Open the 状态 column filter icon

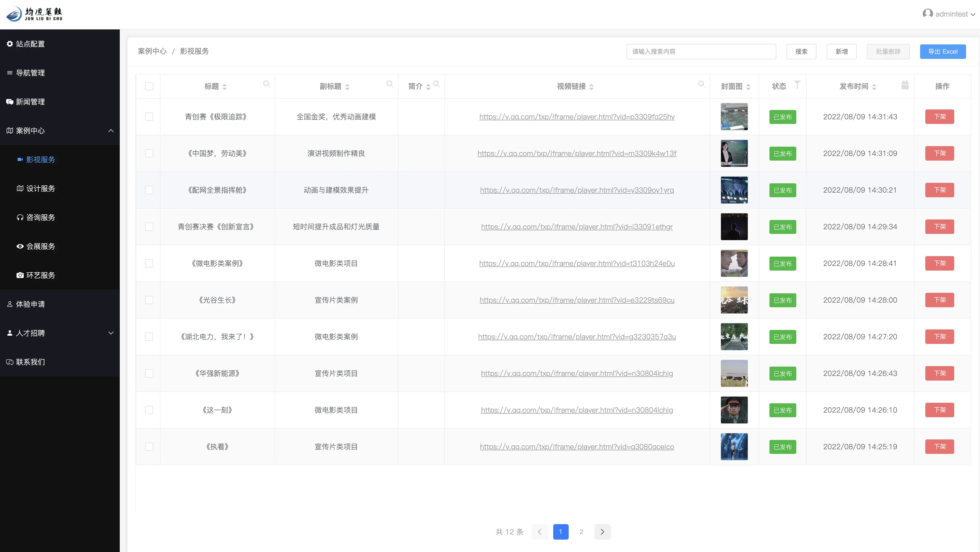click(x=797, y=84)
